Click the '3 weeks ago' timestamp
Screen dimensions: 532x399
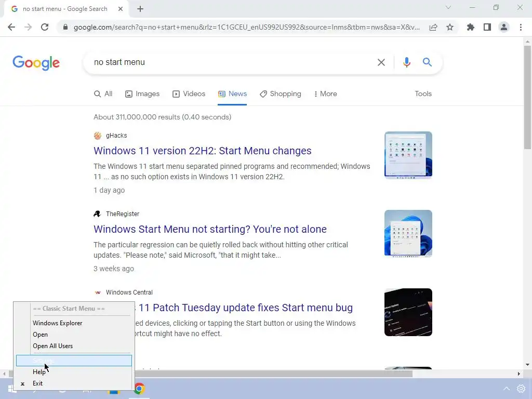(114, 269)
